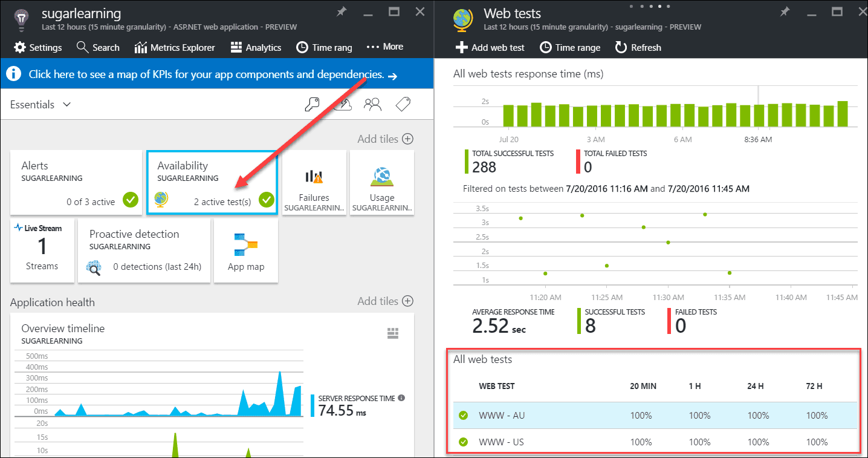868x458 pixels.
Task: Open the Availability tile
Action: (x=212, y=183)
